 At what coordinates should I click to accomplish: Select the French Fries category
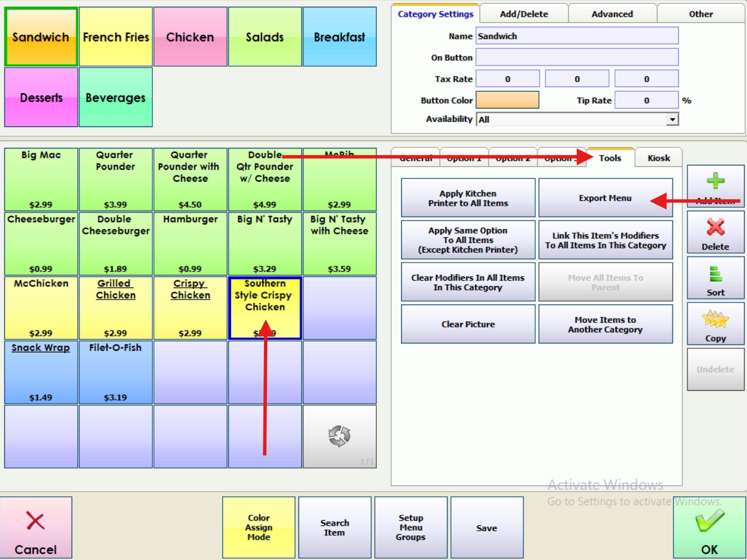(x=116, y=36)
